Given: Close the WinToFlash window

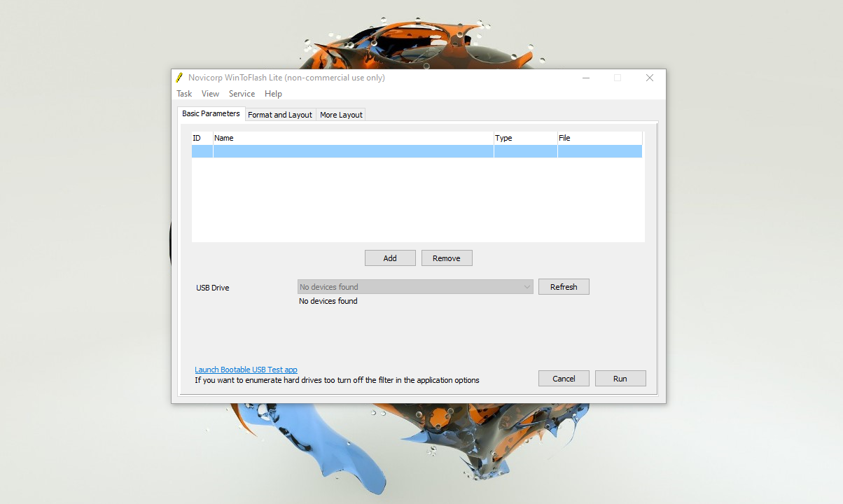Looking at the screenshot, I should [650, 78].
